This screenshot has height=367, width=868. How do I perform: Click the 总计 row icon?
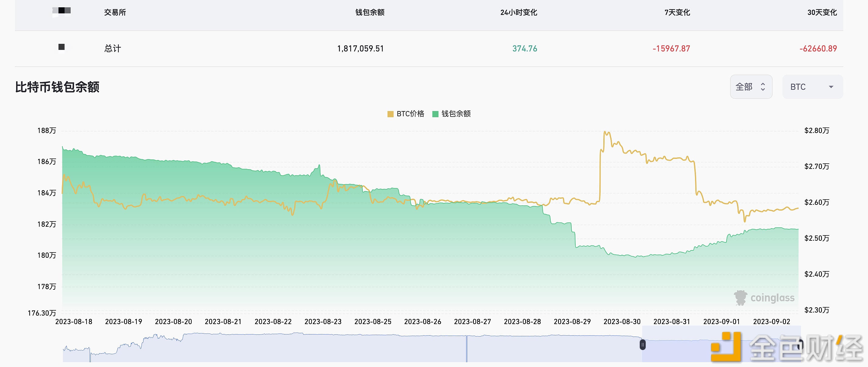coord(61,47)
